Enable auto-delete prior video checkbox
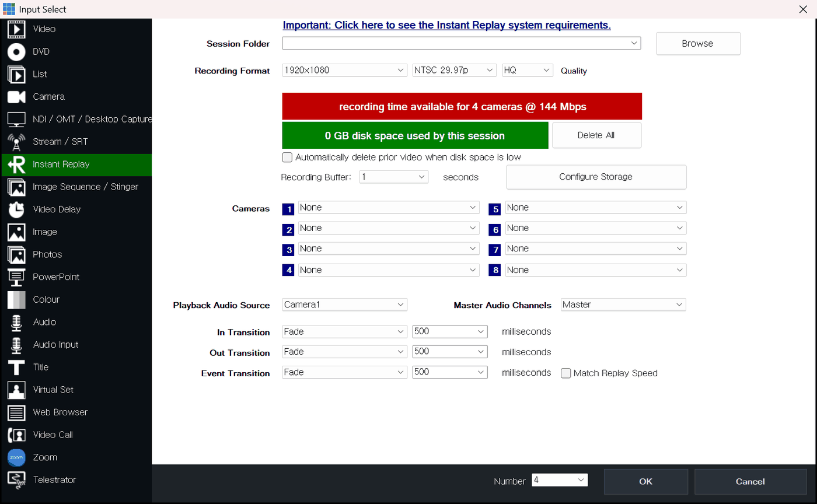The width and height of the screenshot is (817, 504). pyautogui.click(x=287, y=157)
